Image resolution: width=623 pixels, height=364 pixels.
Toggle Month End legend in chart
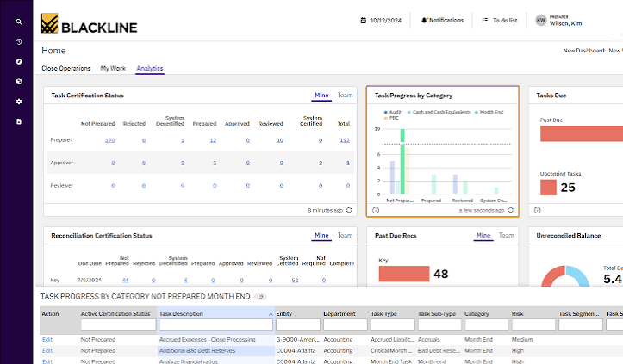pyautogui.click(x=489, y=113)
